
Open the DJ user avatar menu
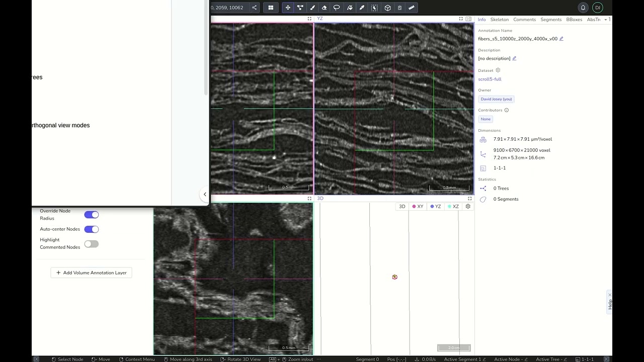click(598, 8)
